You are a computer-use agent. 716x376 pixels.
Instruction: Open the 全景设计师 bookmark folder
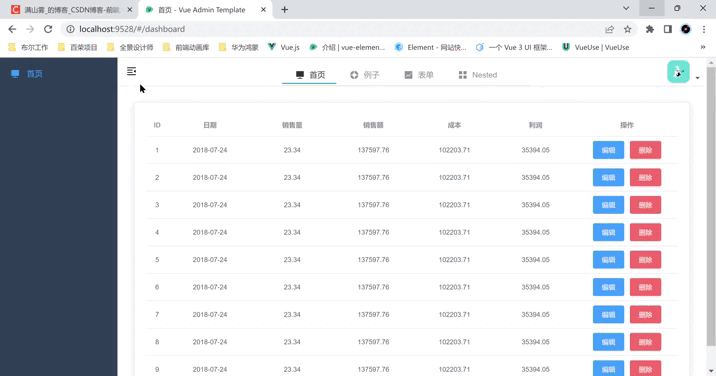click(x=130, y=48)
